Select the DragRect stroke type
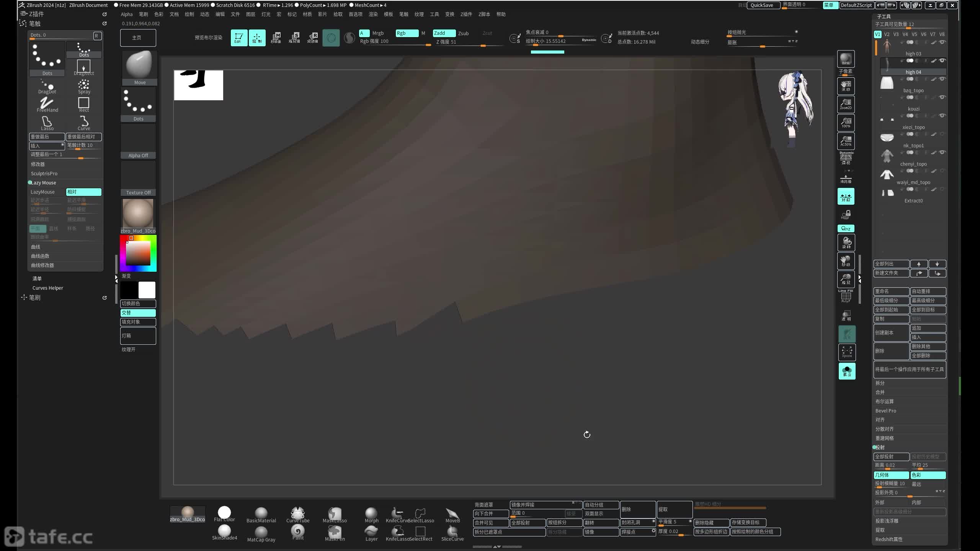This screenshot has height=551, width=980. tap(84, 68)
